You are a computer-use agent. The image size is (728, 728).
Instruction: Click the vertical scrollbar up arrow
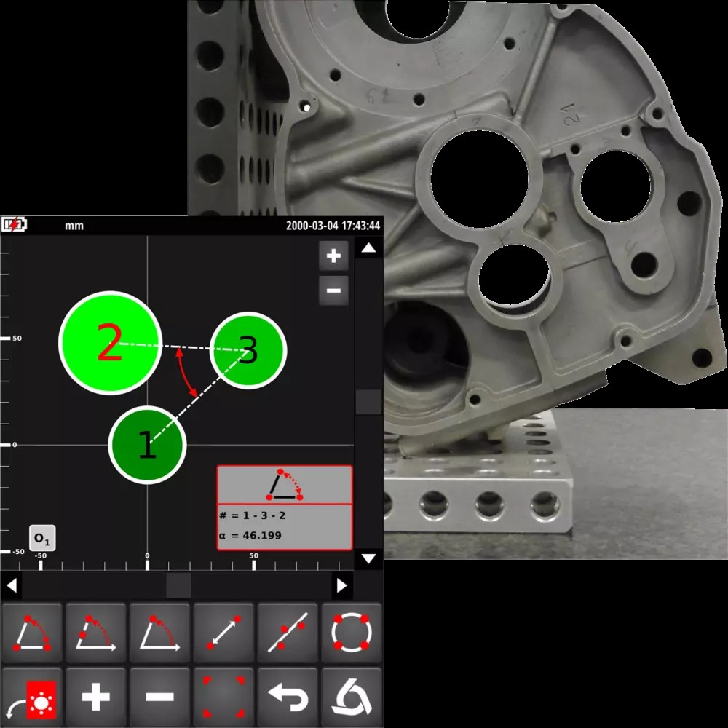click(x=368, y=248)
